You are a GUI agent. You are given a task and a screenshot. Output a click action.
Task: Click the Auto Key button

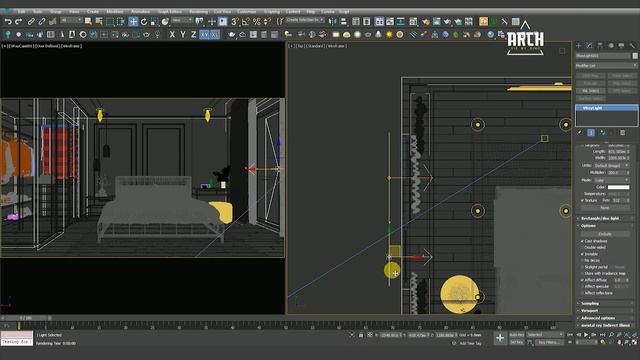(x=516, y=335)
